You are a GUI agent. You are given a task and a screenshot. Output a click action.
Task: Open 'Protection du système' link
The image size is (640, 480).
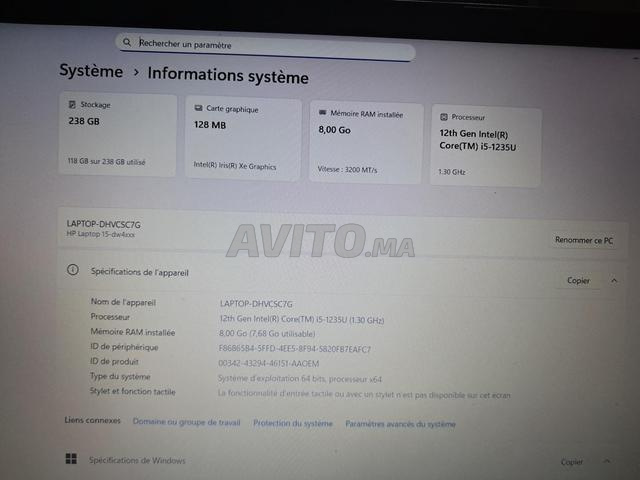point(293,423)
